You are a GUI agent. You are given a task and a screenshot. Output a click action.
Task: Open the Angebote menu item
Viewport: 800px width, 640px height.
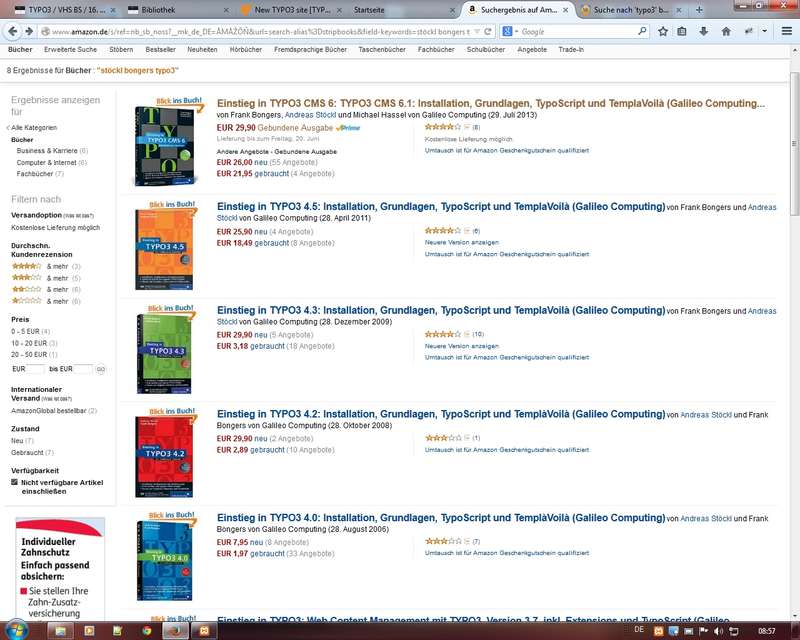pos(532,50)
